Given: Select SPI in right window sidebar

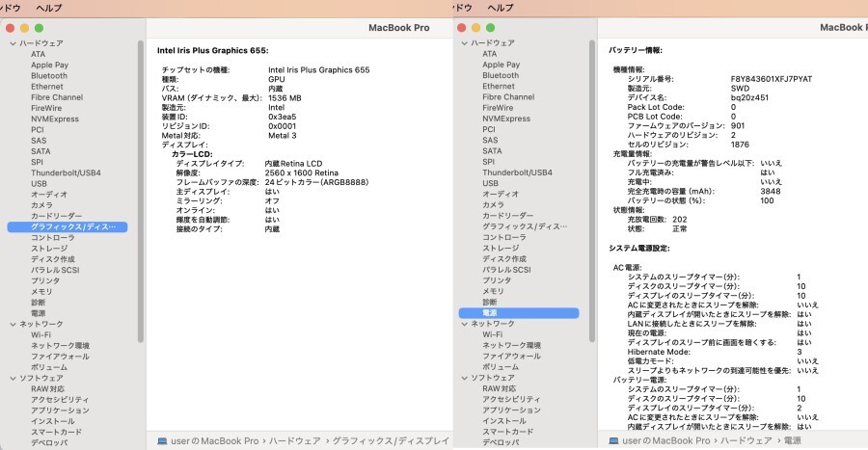Looking at the screenshot, I should 488,162.
